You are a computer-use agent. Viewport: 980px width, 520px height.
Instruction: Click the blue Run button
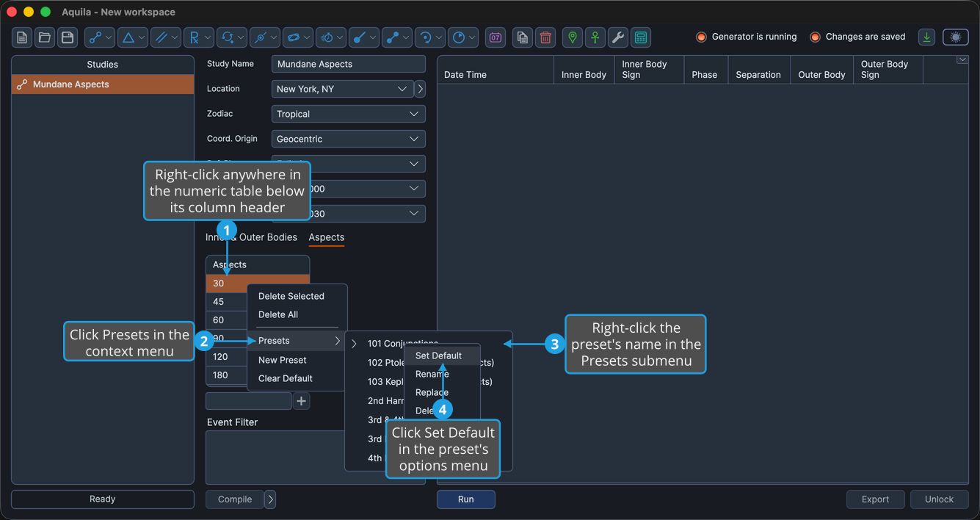466,499
